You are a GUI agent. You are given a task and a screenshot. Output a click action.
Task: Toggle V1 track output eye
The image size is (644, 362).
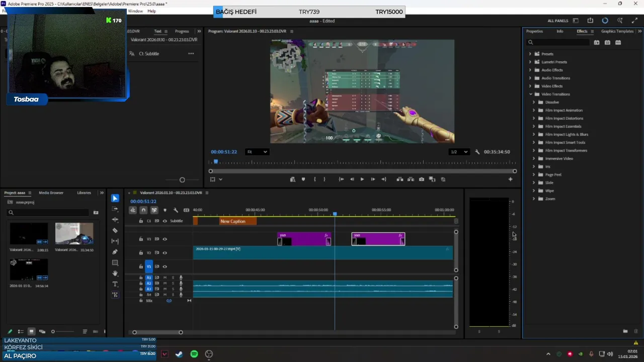coord(165,266)
